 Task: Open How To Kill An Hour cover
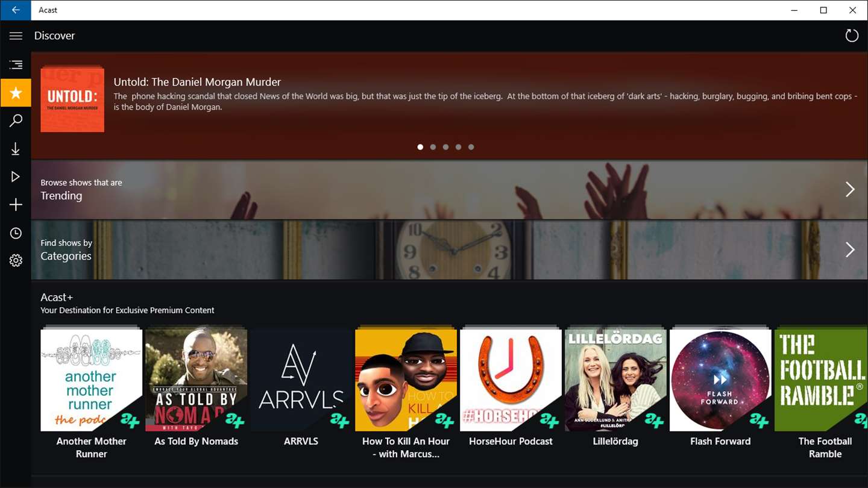pyautogui.click(x=406, y=380)
